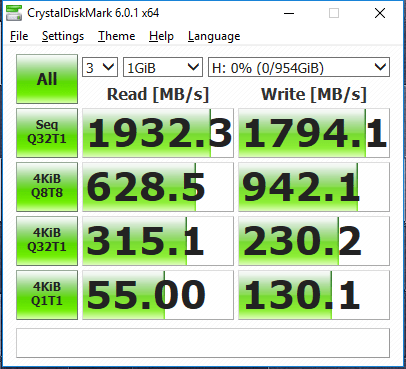406x369 pixels.
Task: Start the 4KiB Q1T1 test
Action: click(47, 295)
